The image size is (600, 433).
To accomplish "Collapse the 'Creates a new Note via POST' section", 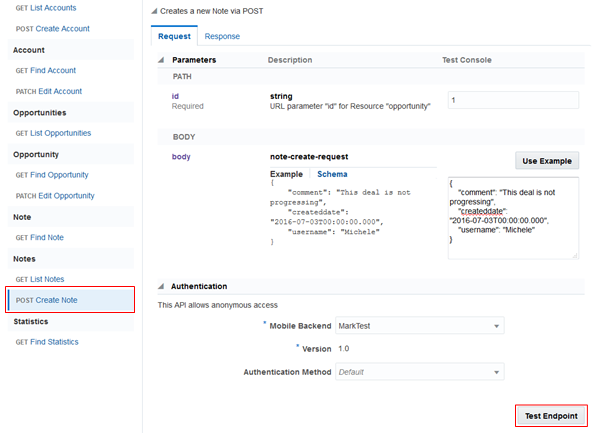I will point(154,11).
